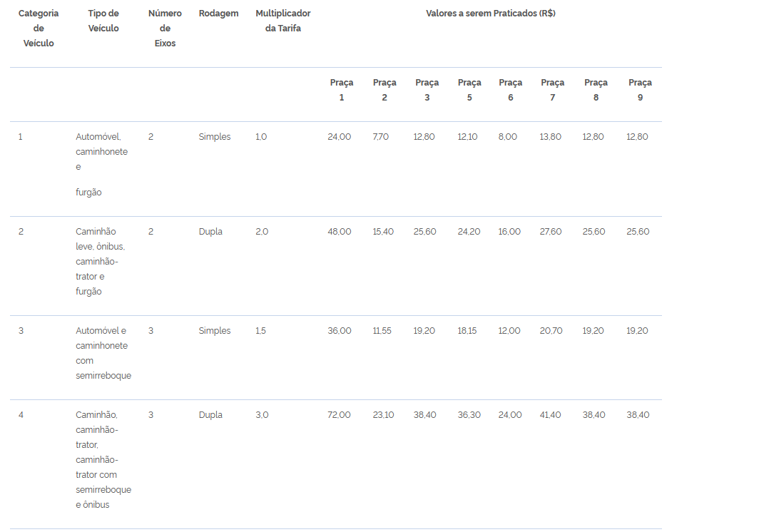Select the "Praça 9" column header

click(640, 90)
